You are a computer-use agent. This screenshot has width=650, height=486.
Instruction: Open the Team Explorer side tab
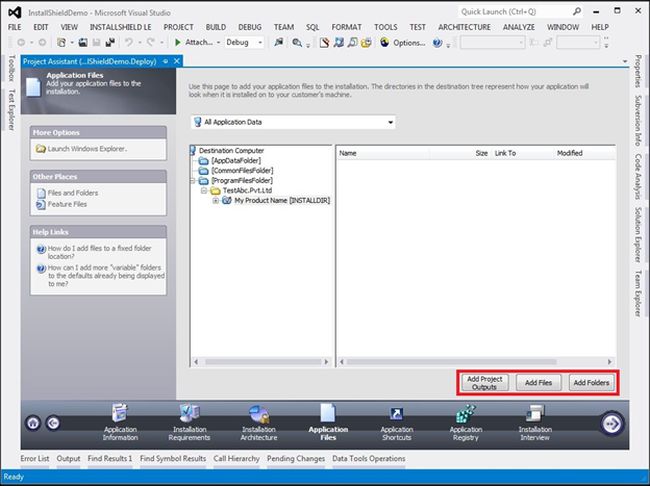tap(638, 294)
